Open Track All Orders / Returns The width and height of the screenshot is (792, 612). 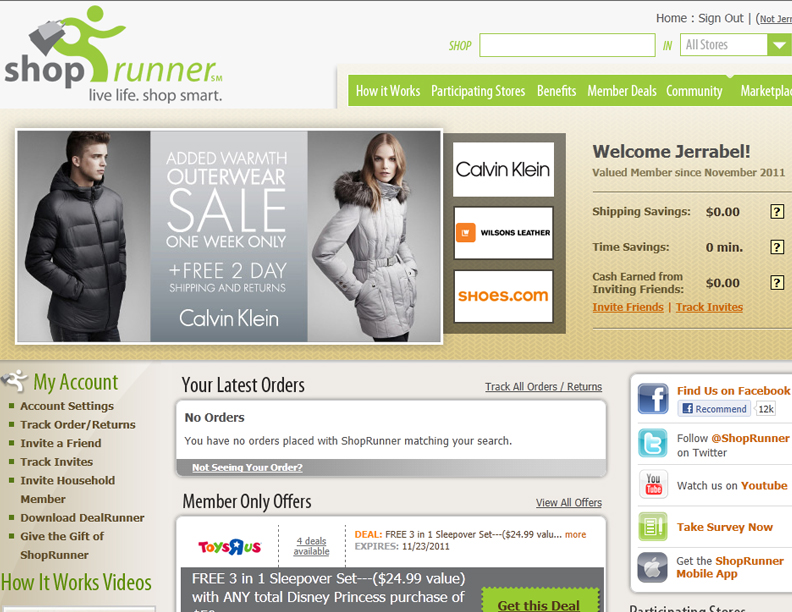point(543,387)
